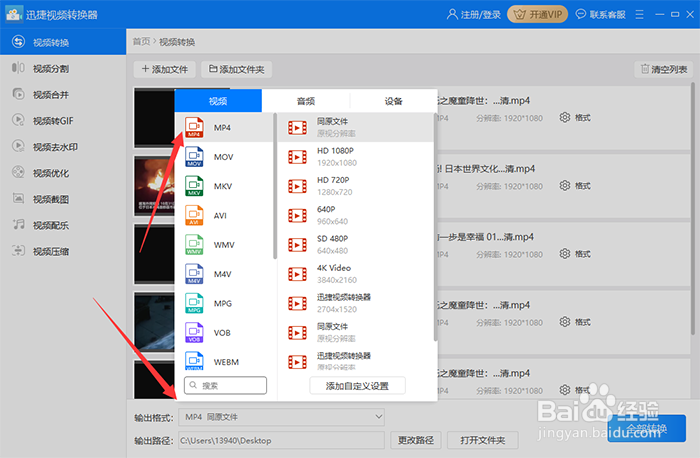Click the 全部转换 button
The width and height of the screenshot is (700, 458).
point(646,429)
